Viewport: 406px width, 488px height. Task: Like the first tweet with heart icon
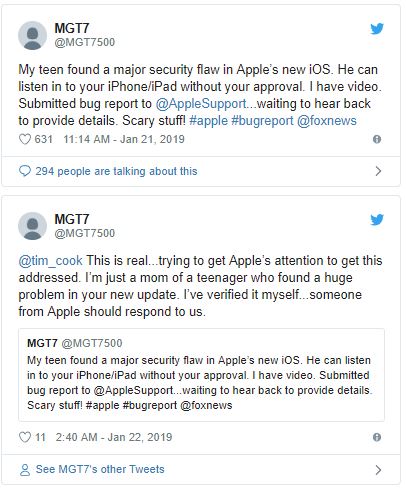(25, 139)
